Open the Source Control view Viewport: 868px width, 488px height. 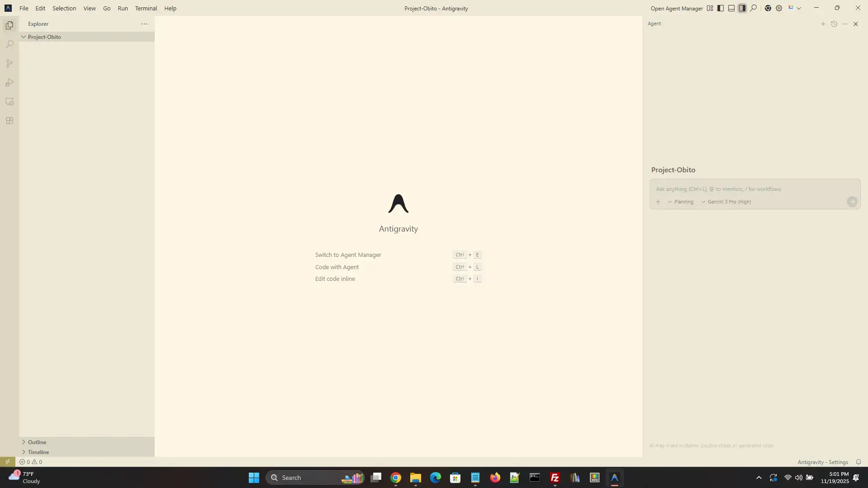9,64
